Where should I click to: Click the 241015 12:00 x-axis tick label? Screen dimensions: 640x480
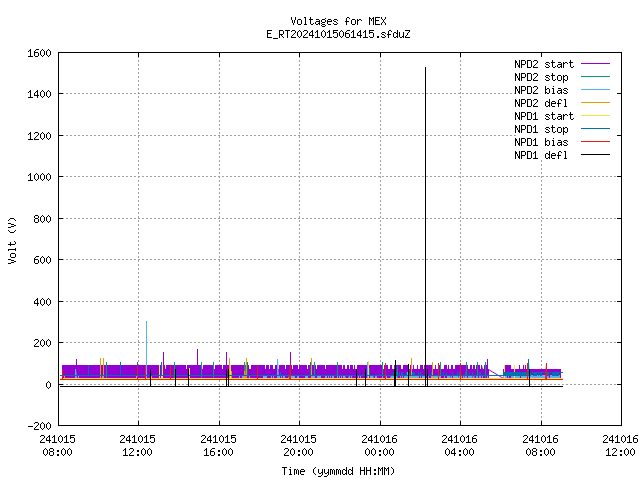[138, 446]
